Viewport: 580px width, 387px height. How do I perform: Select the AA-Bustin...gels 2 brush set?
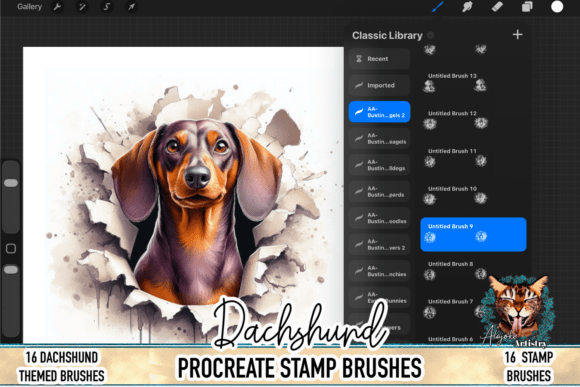click(x=380, y=112)
